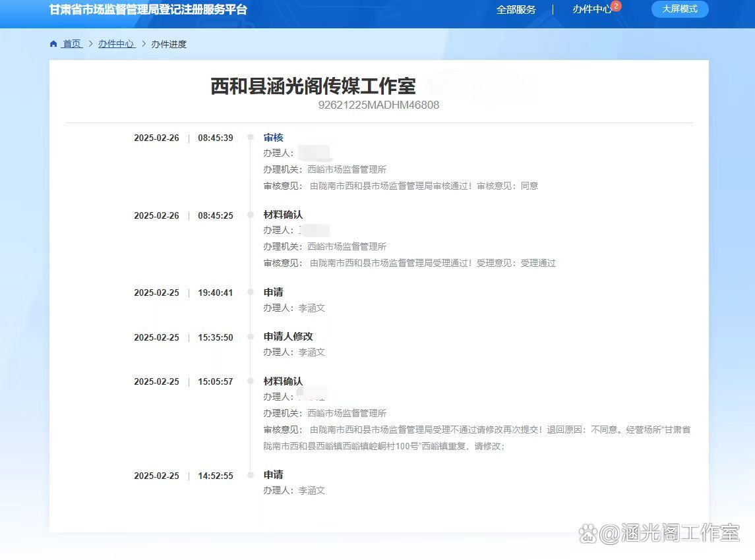
Task: Click the red notification badge showing 2
Action: click(616, 6)
